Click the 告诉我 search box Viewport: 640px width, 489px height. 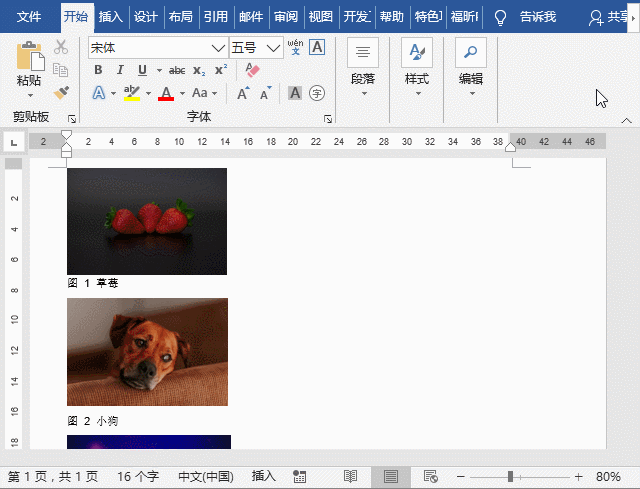point(537,17)
